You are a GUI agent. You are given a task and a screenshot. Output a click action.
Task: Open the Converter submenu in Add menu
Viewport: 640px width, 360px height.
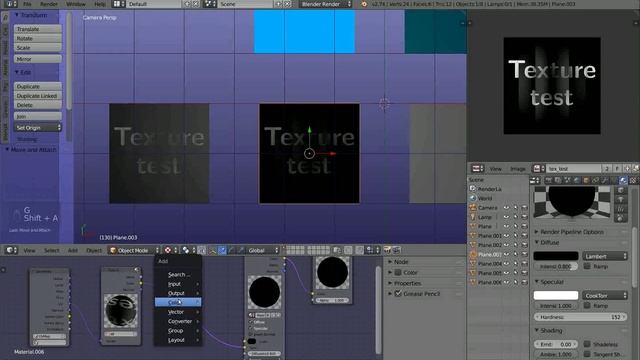[x=178, y=321]
